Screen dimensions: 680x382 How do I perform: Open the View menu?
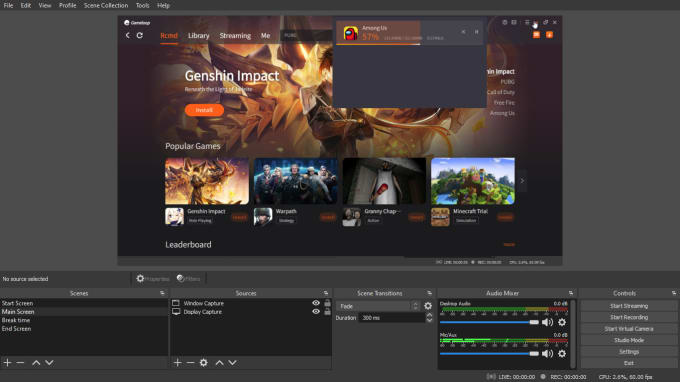point(45,5)
